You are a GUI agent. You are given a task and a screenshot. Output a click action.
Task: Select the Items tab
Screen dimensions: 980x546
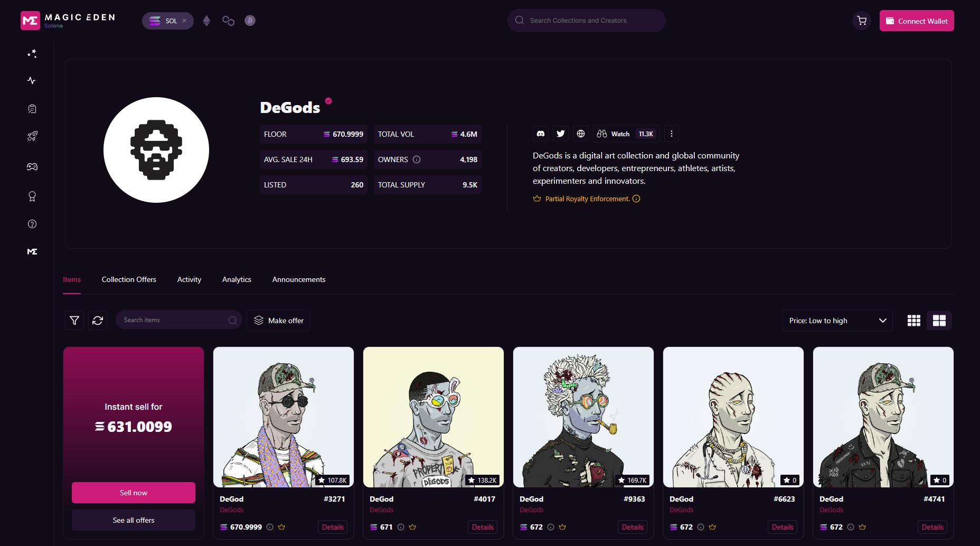tap(72, 279)
